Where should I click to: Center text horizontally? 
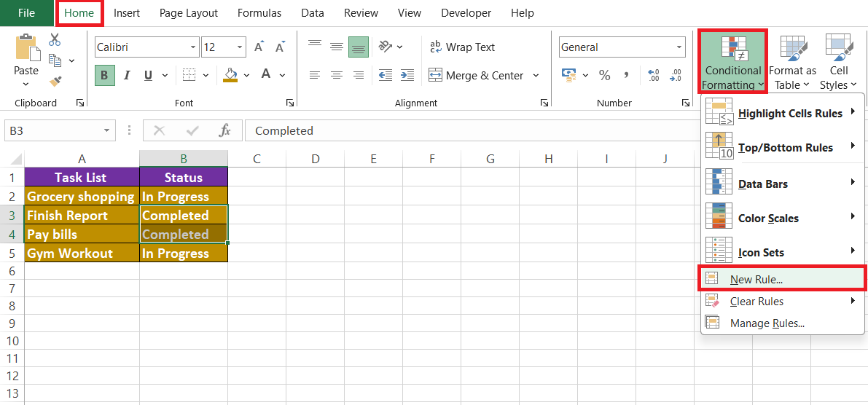337,75
